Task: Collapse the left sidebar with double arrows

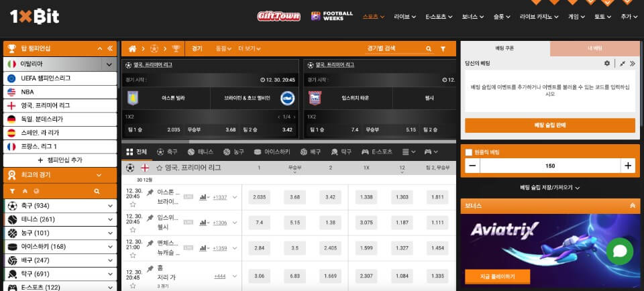Action: coord(109,48)
